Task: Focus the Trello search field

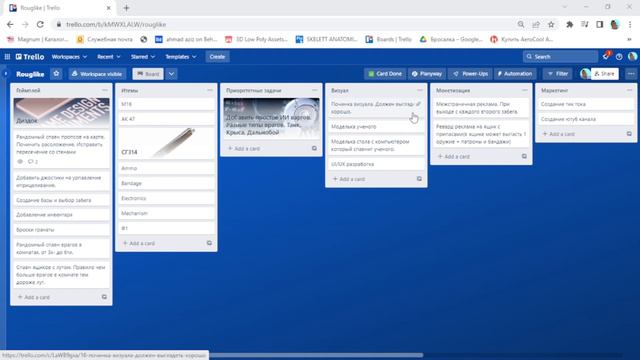Action: [x=560, y=57]
